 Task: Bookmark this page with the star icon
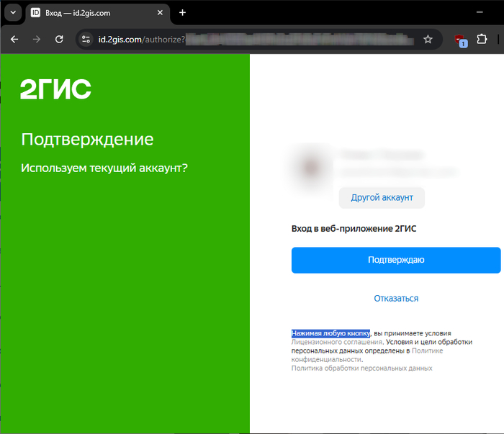click(x=428, y=40)
